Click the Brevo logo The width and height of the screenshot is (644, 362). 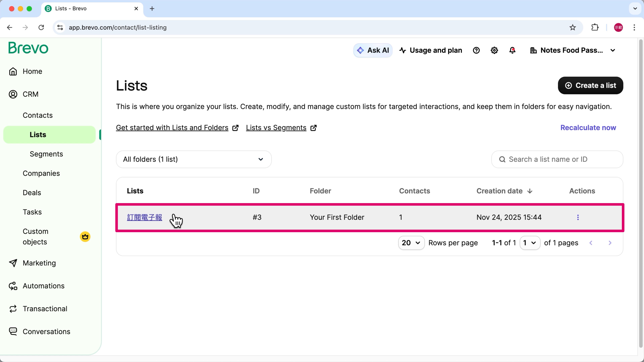(x=28, y=48)
